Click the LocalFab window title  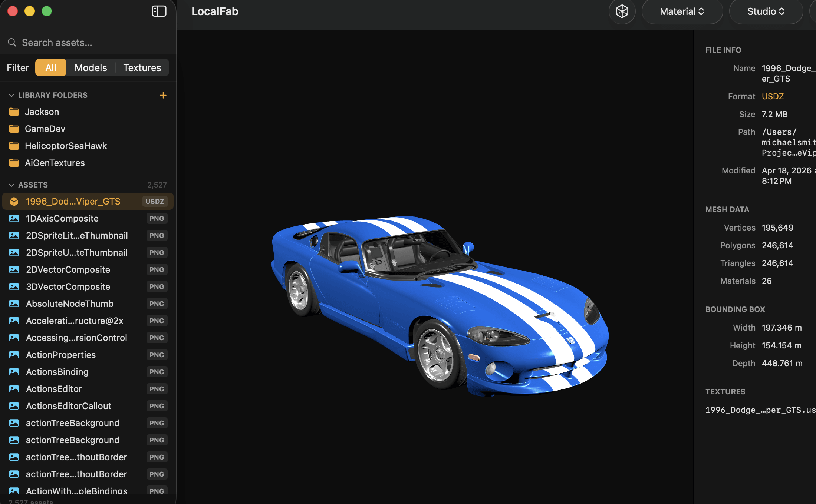coord(215,11)
